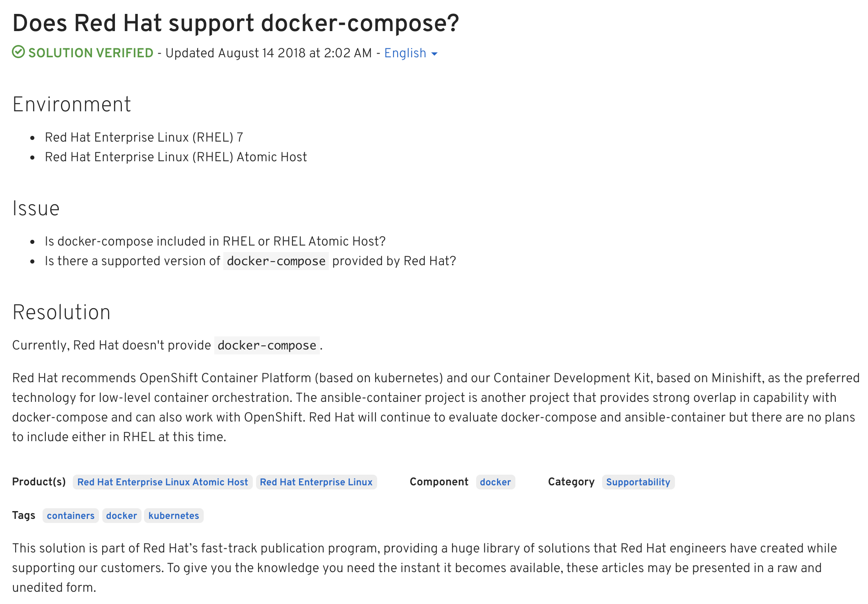
Task: Click the docker-compose code snippet in Resolution
Action: pyautogui.click(x=267, y=345)
